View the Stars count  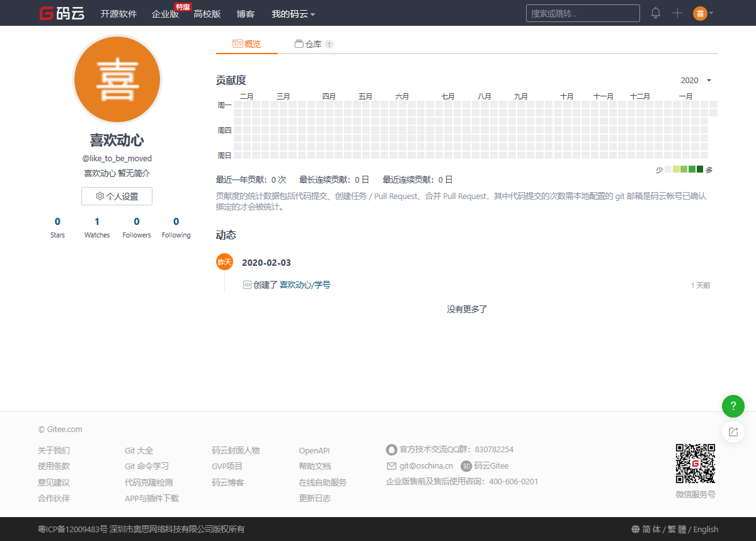pyautogui.click(x=57, y=227)
